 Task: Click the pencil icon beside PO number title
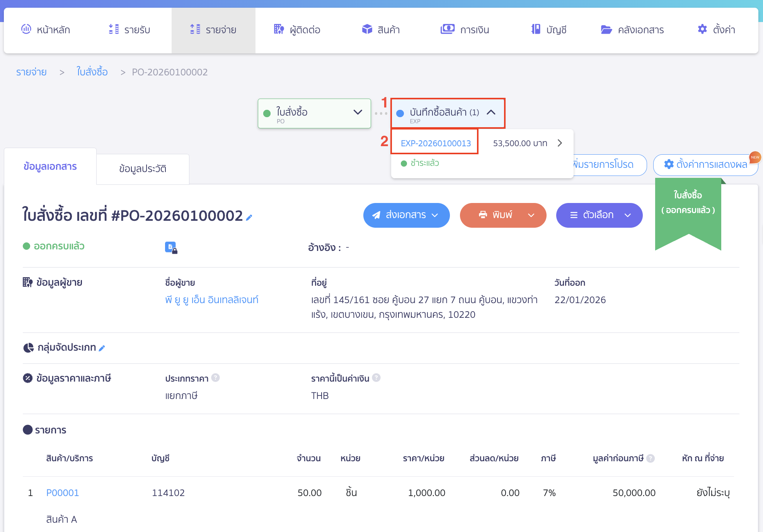(x=249, y=218)
